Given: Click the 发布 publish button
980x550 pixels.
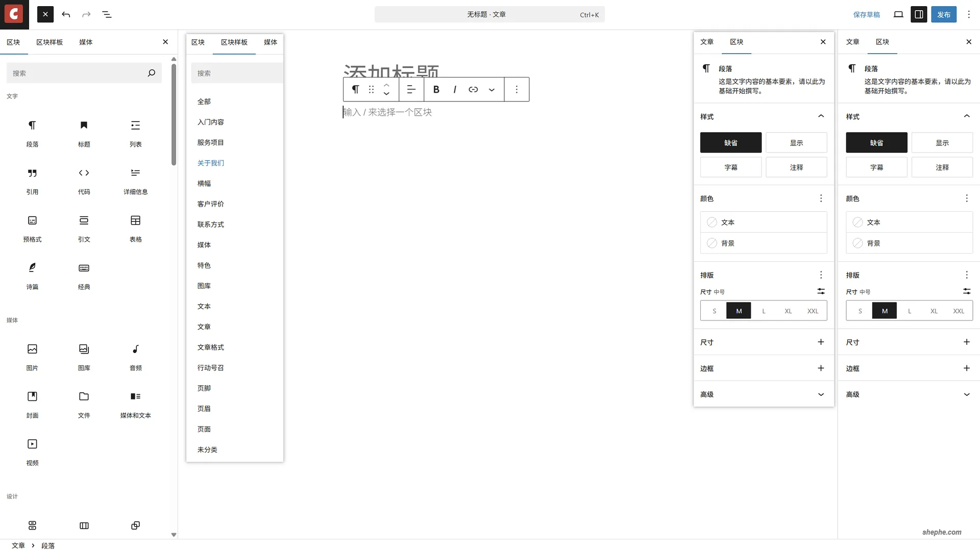Looking at the screenshot, I should point(943,14).
